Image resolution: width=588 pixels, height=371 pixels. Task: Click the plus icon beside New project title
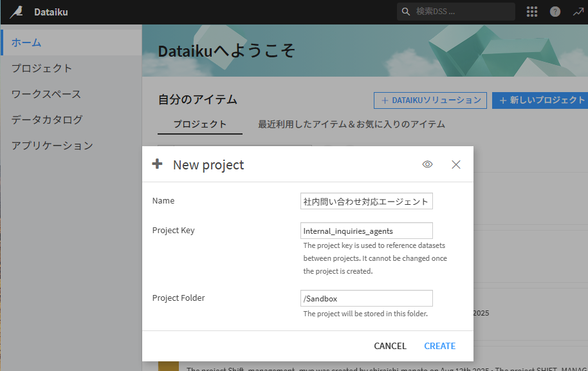tap(158, 164)
